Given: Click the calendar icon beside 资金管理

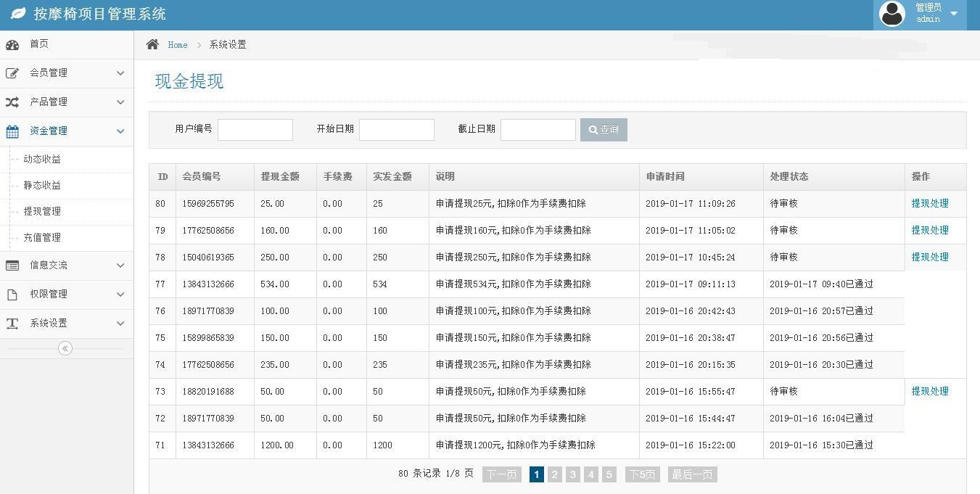Looking at the screenshot, I should click(x=12, y=131).
